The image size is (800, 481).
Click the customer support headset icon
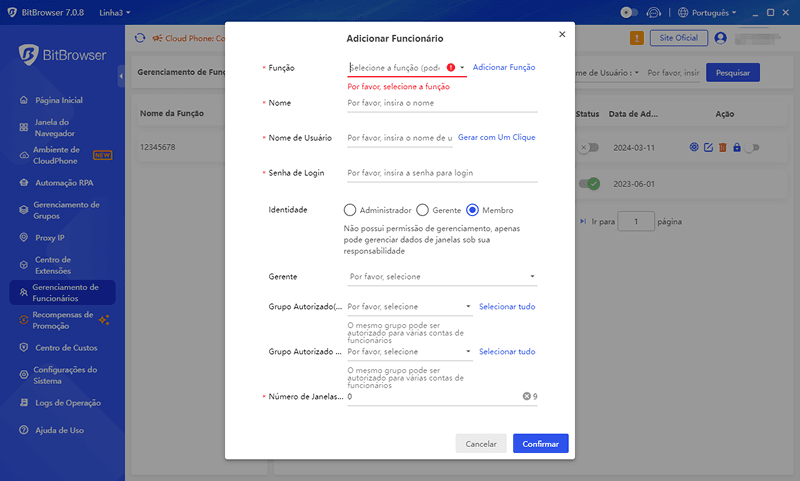pos(655,13)
